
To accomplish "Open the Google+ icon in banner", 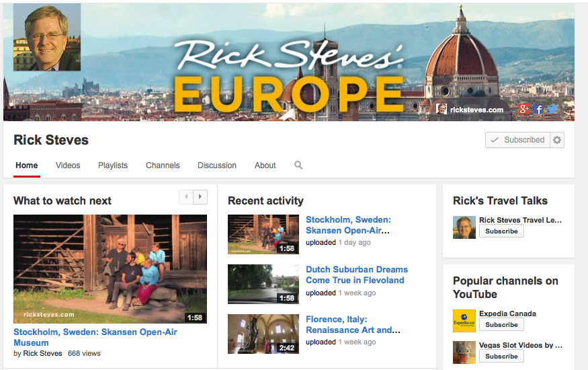I will pyautogui.click(x=524, y=109).
